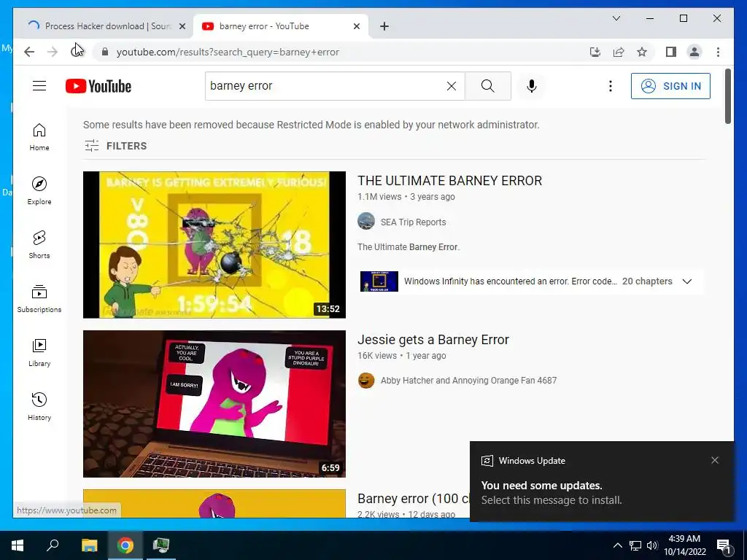Show hidden system tray icons
The image size is (747, 560).
click(x=617, y=545)
